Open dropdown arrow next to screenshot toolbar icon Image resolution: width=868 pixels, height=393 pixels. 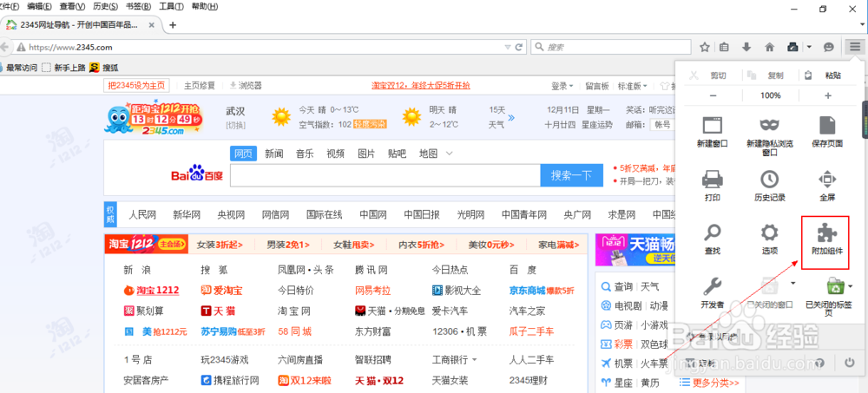pos(809,47)
